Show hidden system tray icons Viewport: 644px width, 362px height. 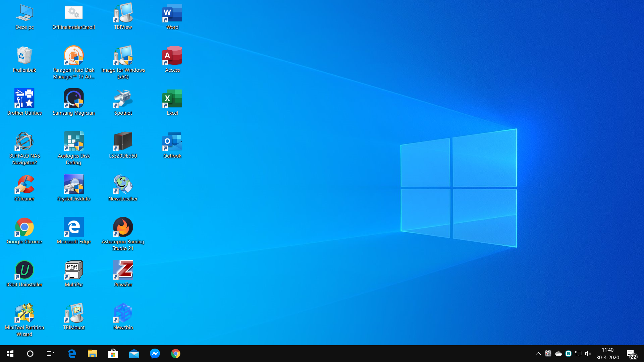[x=538, y=354]
